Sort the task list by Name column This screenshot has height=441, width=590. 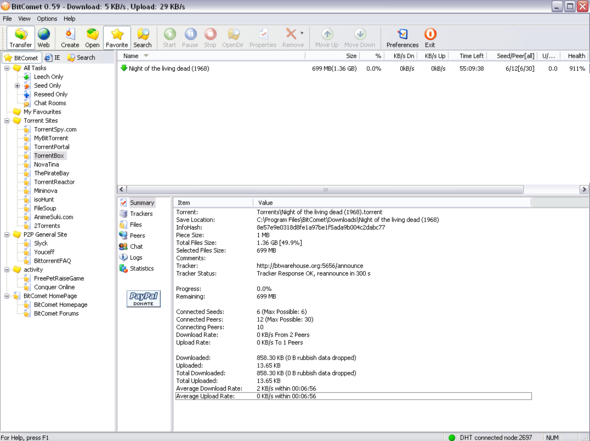point(211,56)
